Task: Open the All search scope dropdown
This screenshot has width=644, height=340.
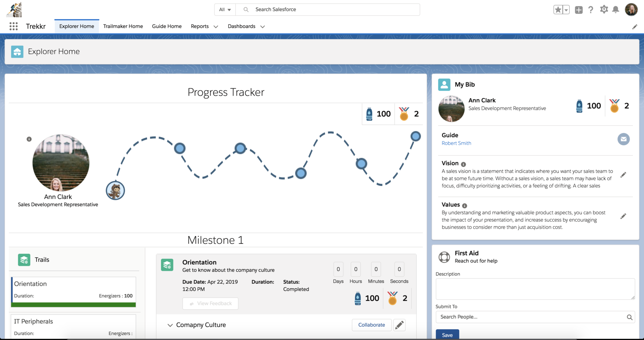Action: tap(225, 10)
